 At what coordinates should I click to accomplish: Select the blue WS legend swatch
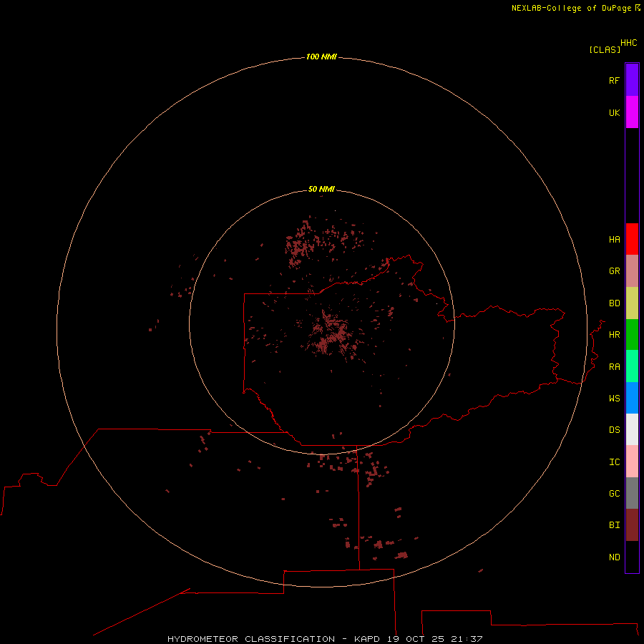point(632,398)
